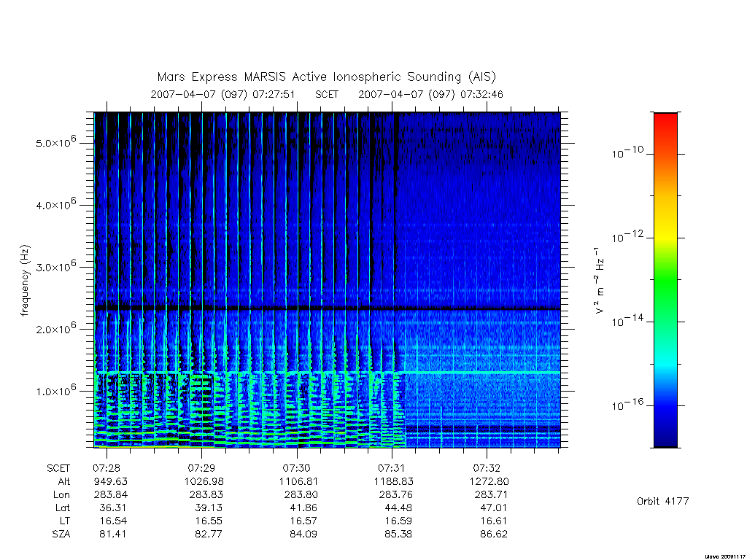Click the plot title Mars Express MARSIS
This screenshot has width=747, height=560.
pos(326,77)
